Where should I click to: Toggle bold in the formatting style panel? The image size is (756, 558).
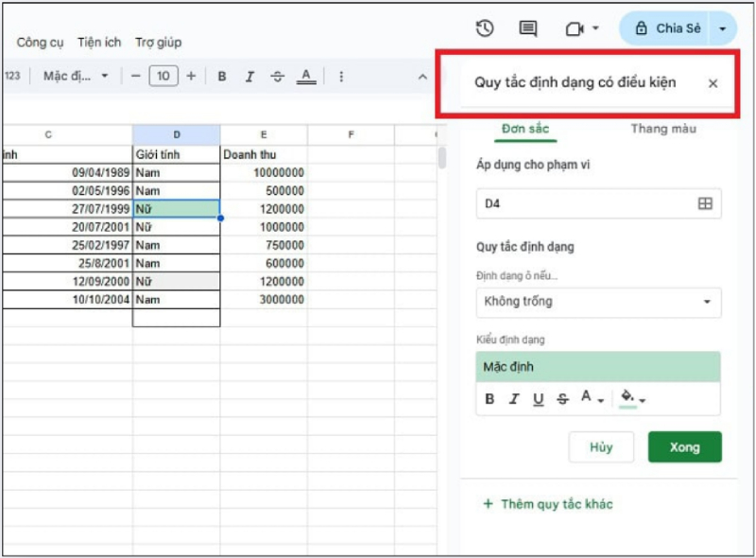pyautogui.click(x=490, y=399)
